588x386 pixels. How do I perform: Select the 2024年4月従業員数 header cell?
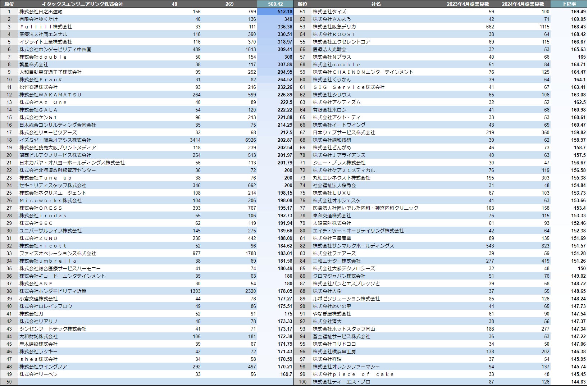pos(523,4)
